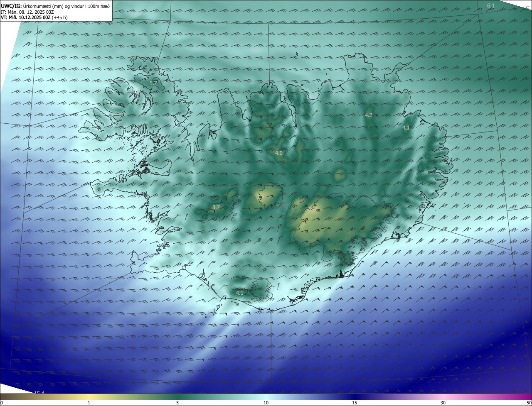The height and width of the screenshot is (406, 532).
Task: Click the '1' tick on the color scale
Action: coord(89,403)
